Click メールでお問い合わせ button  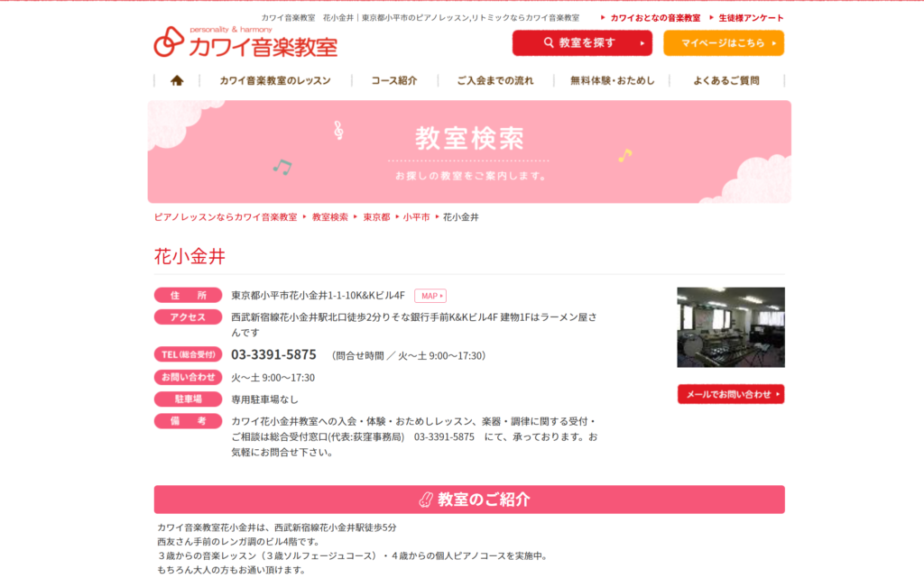pos(731,394)
